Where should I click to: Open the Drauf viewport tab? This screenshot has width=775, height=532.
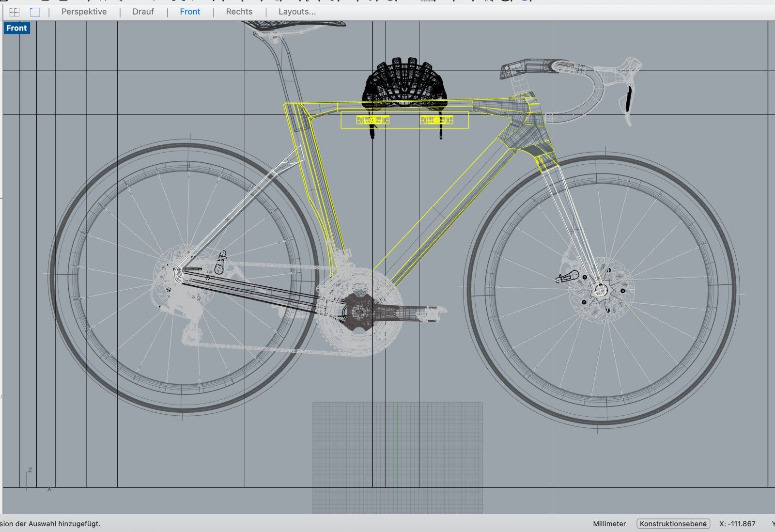(143, 12)
